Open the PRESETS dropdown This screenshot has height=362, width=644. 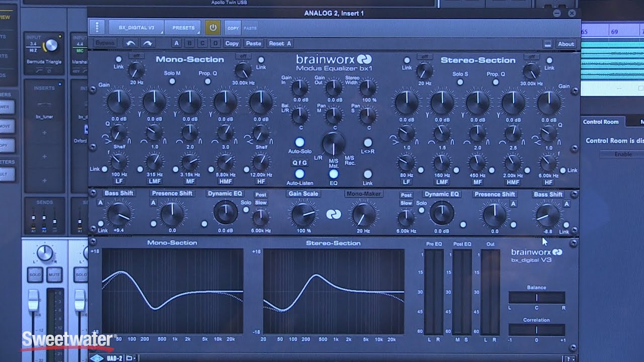coord(184,28)
